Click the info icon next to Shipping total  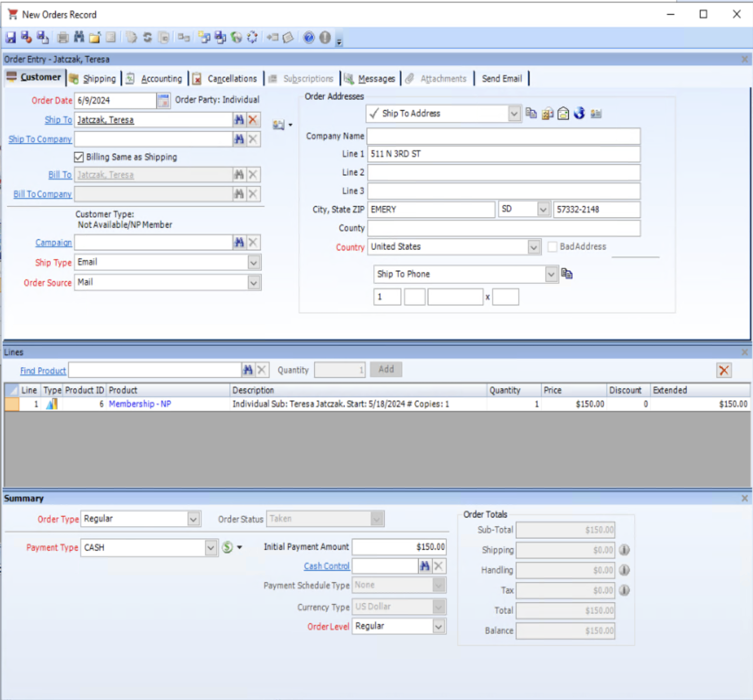tap(624, 550)
